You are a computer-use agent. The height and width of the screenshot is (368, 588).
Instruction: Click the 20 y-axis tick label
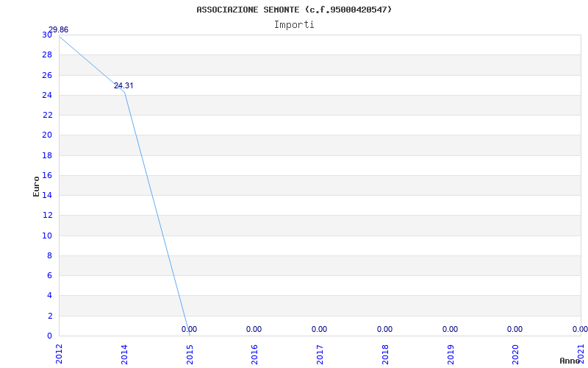(x=47, y=135)
